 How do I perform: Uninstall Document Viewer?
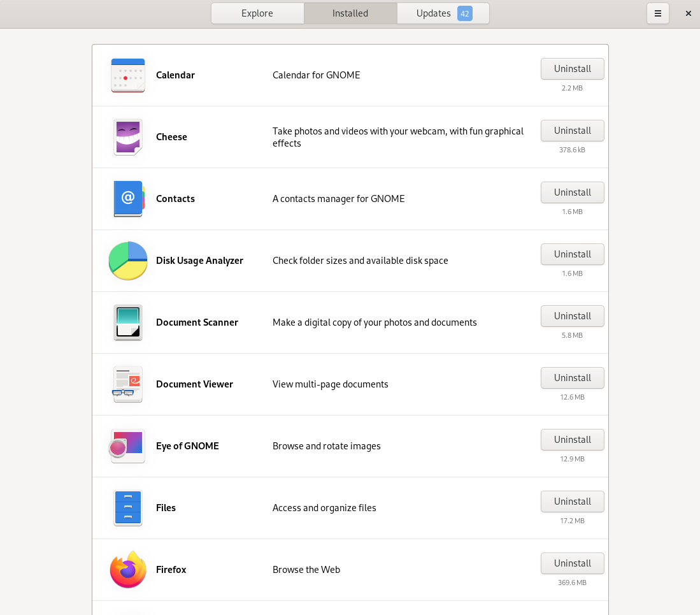[573, 378]
